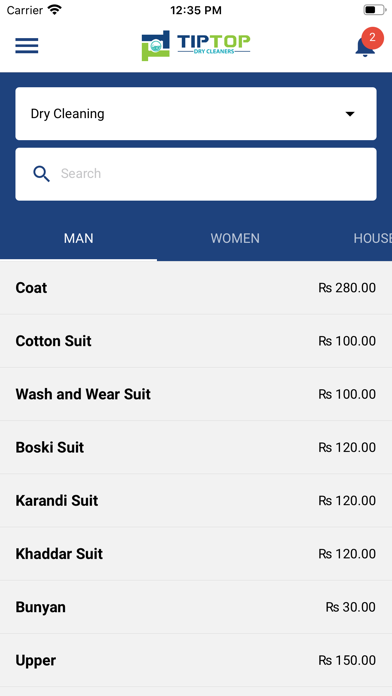Select the Coat item
The height and width of the screenshot is (696, 392).
coord(196,288)
